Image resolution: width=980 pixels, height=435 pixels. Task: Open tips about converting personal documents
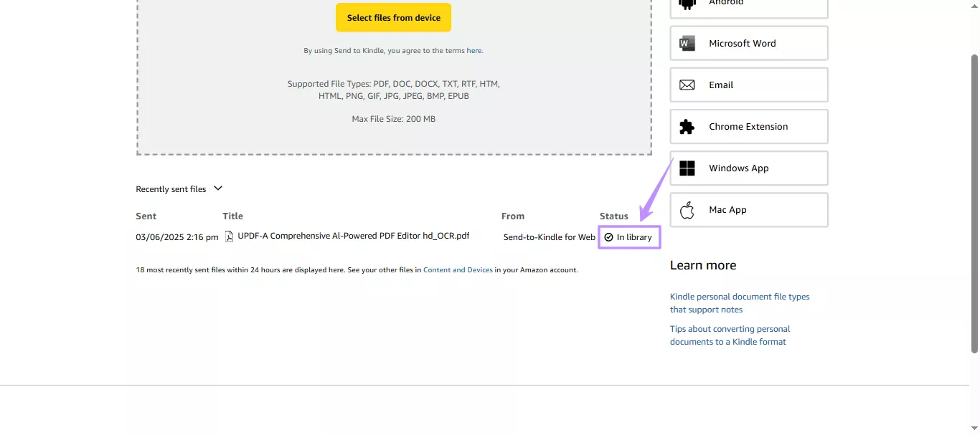tap(730, 335)
